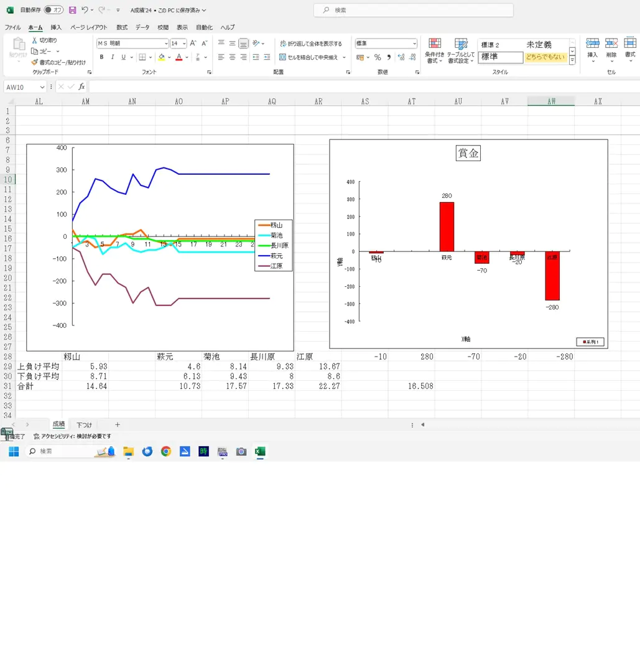This screenshot has width=640, height=672.
Task: Open the ヘルプ (Help) tab
Action: click(x=228, y=27)
